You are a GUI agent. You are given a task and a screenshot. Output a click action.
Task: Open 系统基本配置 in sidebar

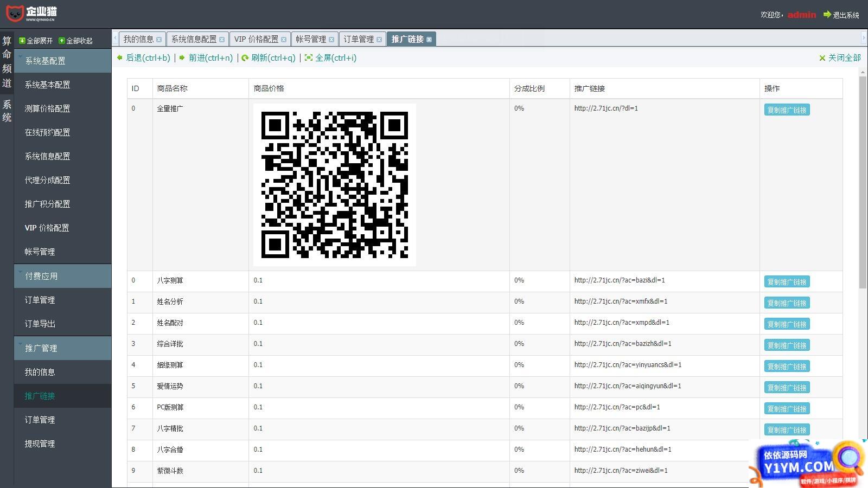(x=62, y=85)
